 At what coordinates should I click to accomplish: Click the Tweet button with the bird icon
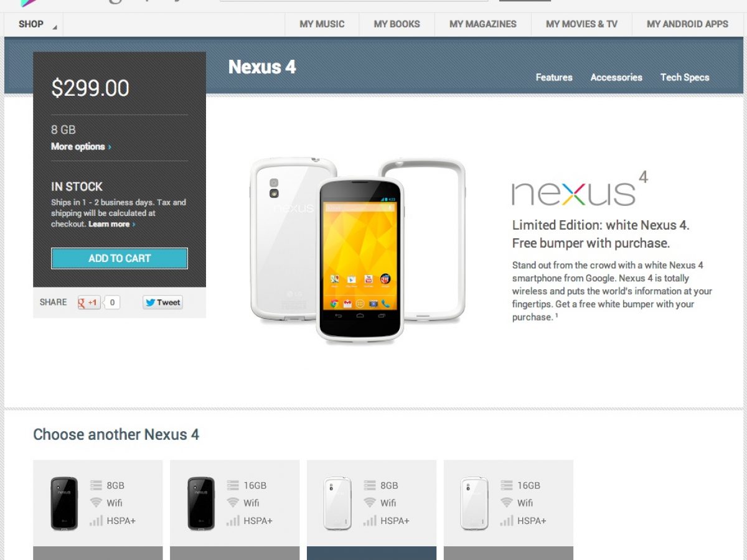click(162, 302)
